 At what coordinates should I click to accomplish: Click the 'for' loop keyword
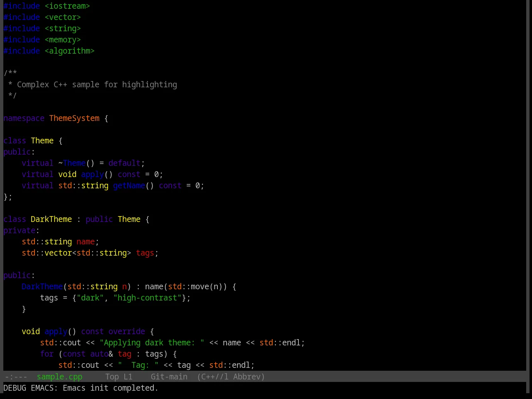click(x=47, y=354)
